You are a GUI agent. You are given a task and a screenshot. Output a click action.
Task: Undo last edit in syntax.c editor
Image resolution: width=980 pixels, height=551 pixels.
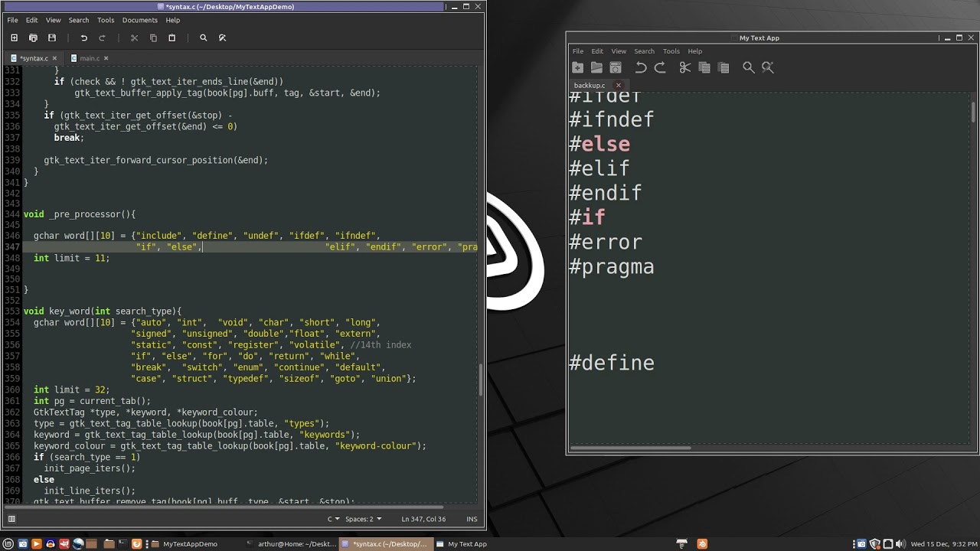[x=83, y=37]
